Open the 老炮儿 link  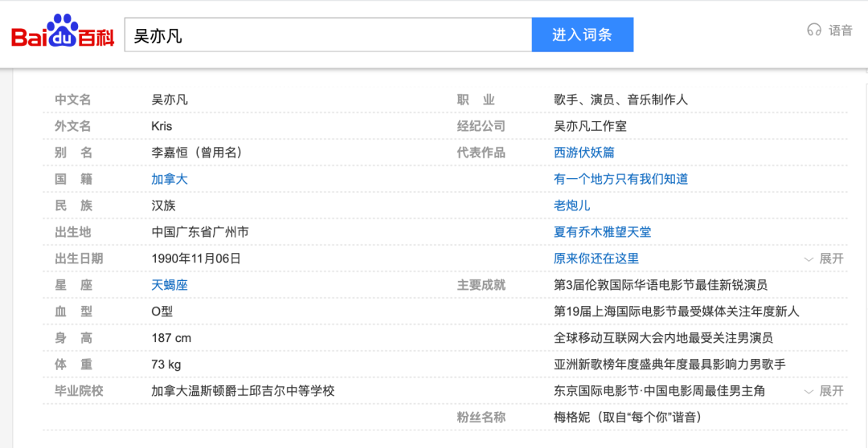572,206
